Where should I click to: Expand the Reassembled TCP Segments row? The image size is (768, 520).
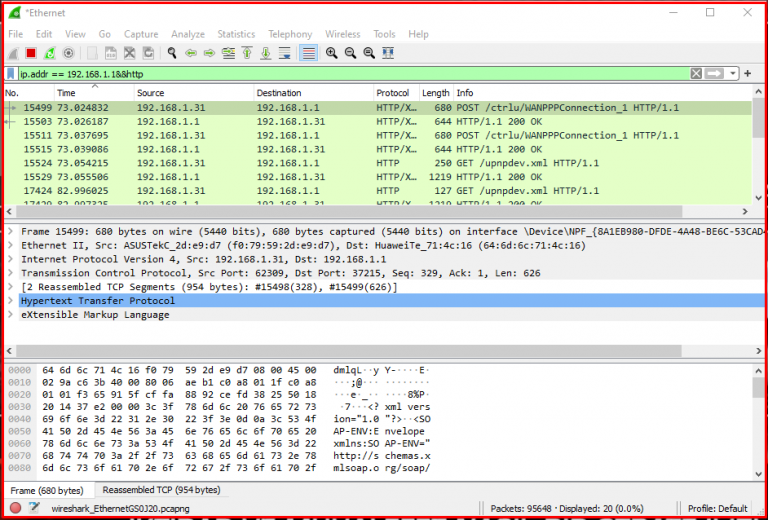(x=11, y=287)
